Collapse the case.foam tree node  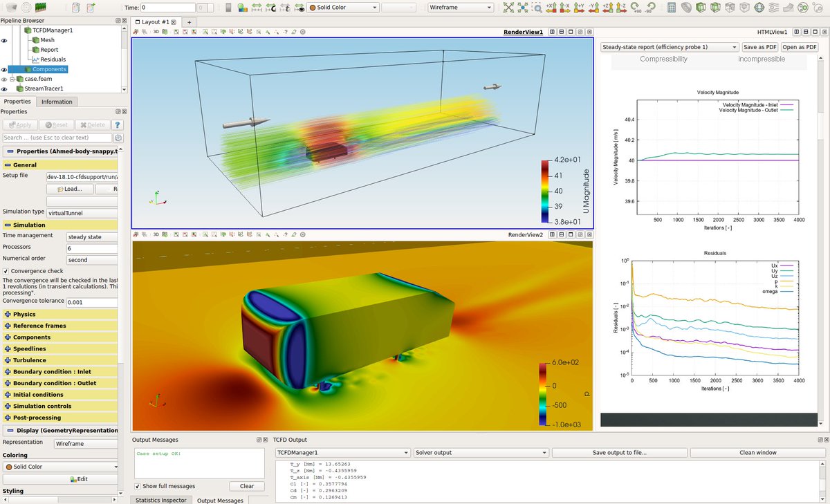coord(12,79)
